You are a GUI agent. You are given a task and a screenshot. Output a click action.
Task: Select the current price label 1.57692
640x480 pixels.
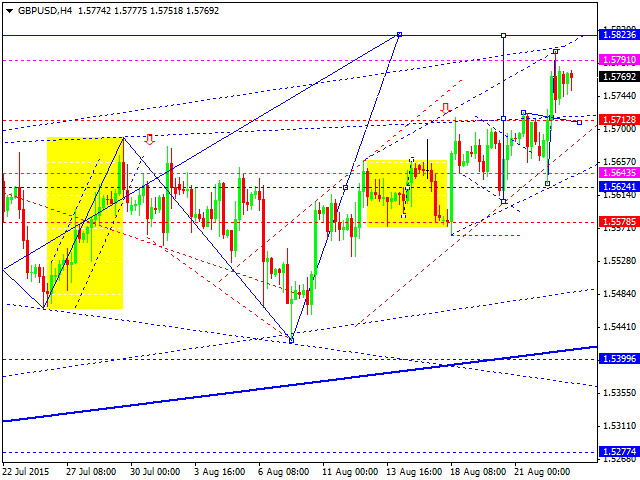coord(619,76)
